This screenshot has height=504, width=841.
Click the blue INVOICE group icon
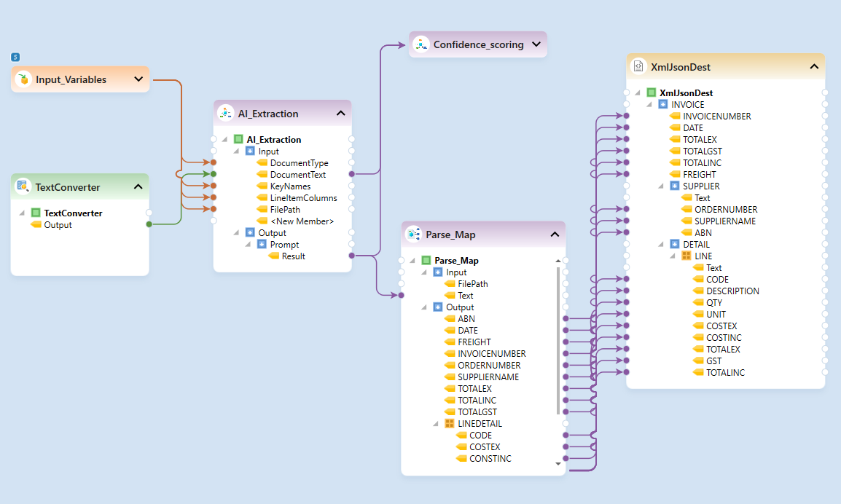[663, 105]
